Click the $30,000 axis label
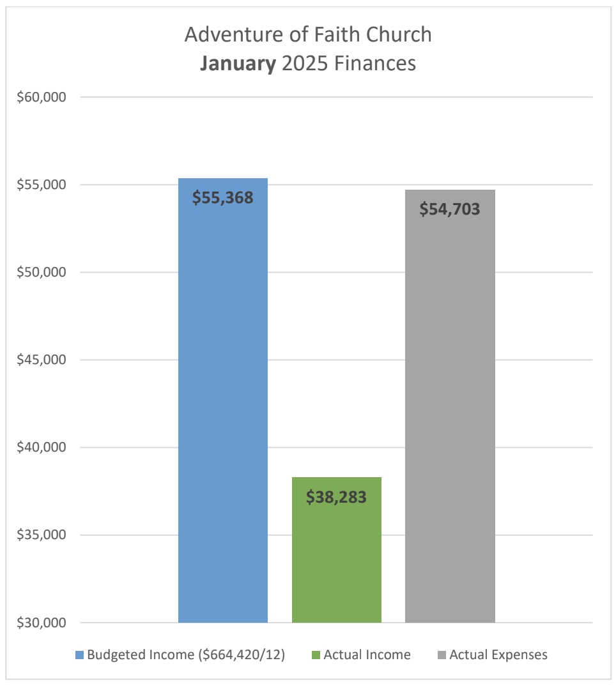The image size is (616, 686). pyautogui.click(x=41, y=623)
